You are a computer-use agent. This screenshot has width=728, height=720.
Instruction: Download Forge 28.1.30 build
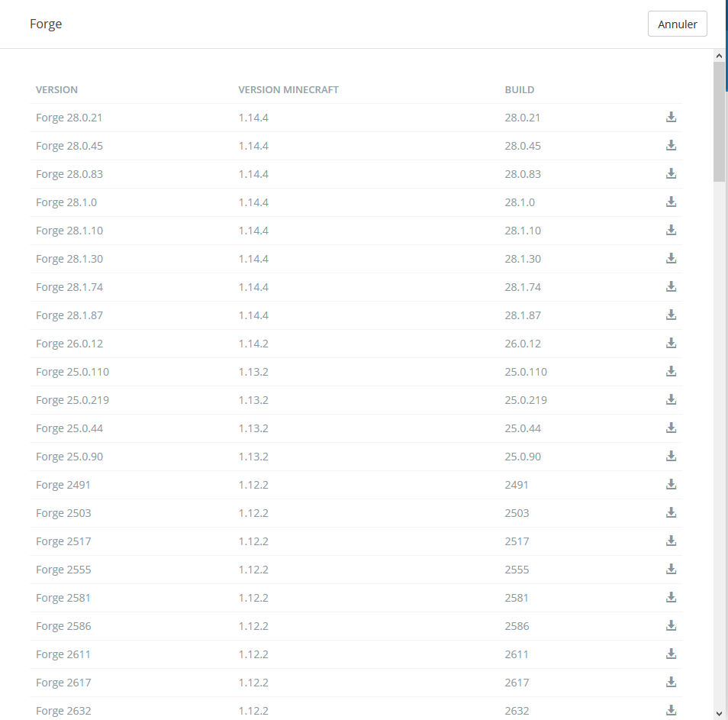pyautogui.click(x=671, y=258)
